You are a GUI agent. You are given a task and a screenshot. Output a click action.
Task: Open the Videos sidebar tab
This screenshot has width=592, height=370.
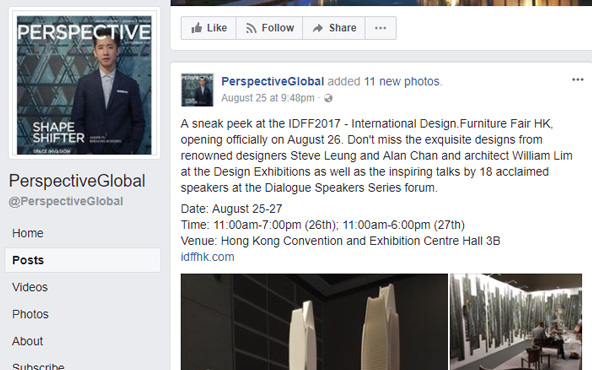(x=30, y=287)
